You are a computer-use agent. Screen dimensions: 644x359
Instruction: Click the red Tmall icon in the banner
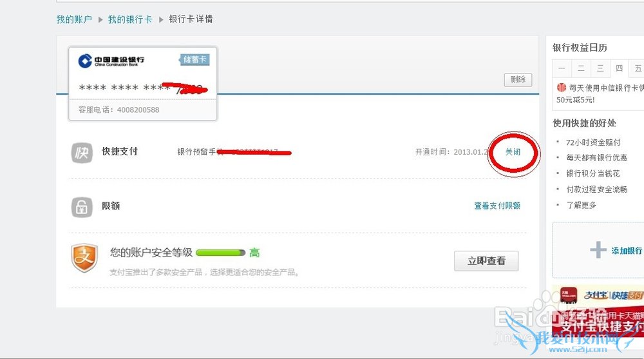(569, 295)
